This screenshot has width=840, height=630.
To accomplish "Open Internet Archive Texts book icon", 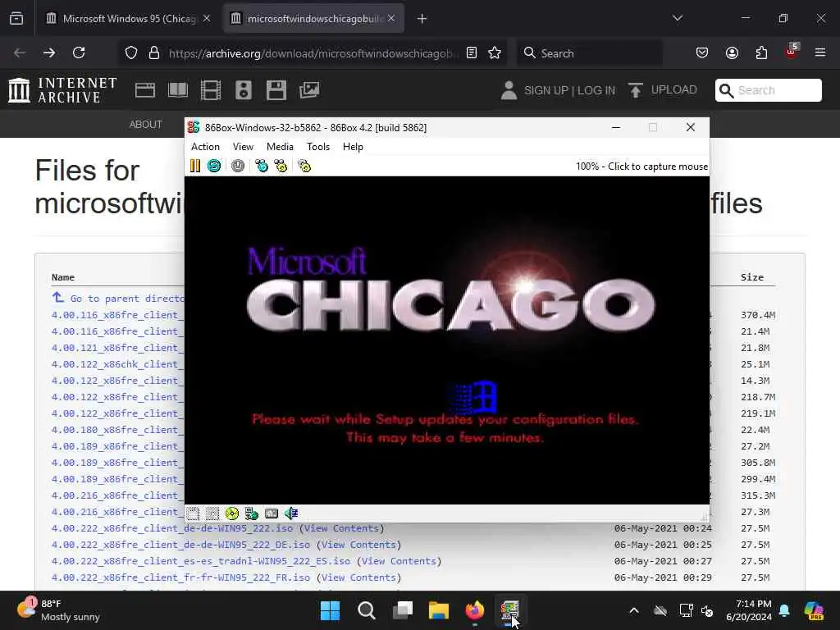I will (178, 90).
